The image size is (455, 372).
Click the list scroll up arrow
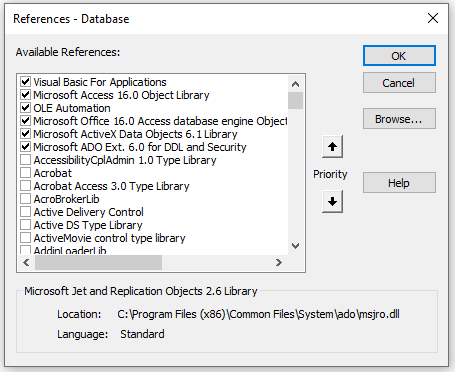[295, 84]
